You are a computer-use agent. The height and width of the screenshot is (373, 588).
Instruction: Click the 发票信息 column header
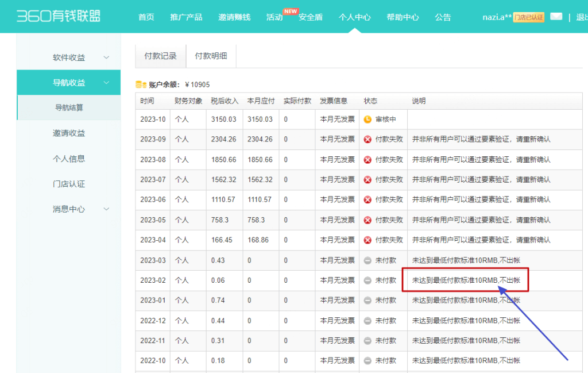point(334,101)
